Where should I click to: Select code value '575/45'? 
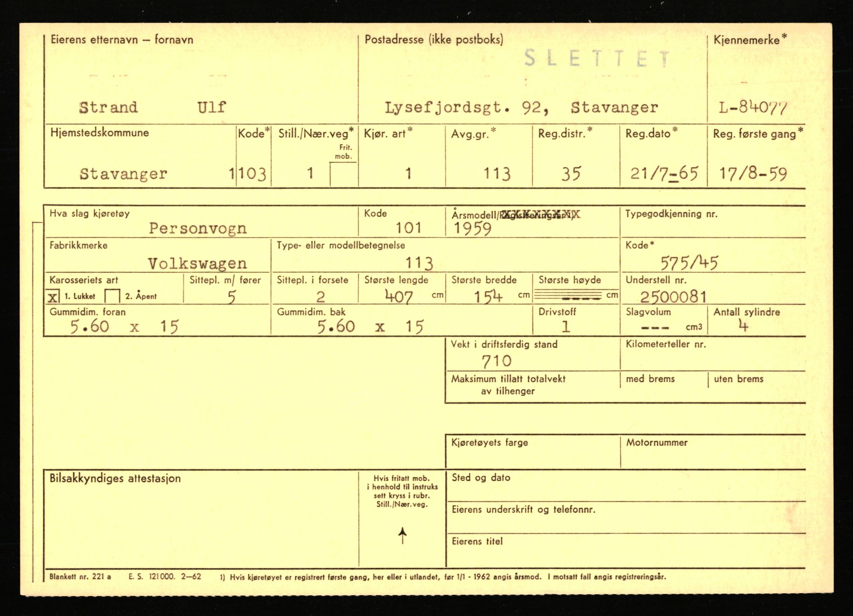click(x=689, y=263)
